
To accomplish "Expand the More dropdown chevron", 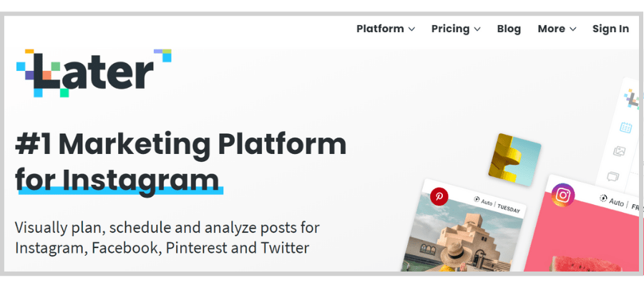I will [x=572, y=29].
